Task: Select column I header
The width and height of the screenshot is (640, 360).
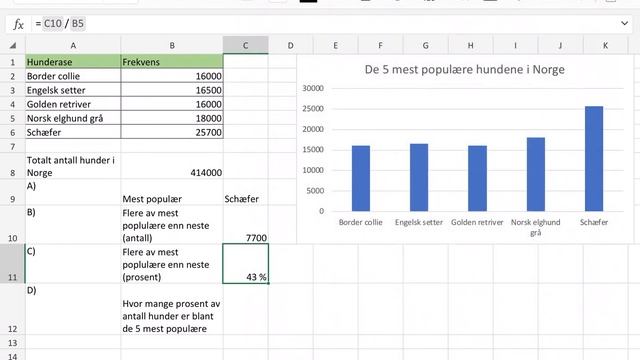Action: pos(516,45)
